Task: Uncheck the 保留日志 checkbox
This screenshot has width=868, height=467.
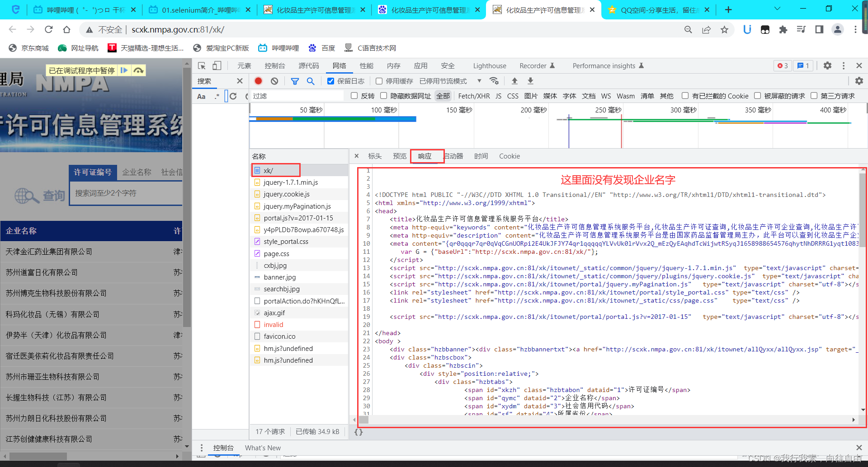Action: (x=330, y=81)
